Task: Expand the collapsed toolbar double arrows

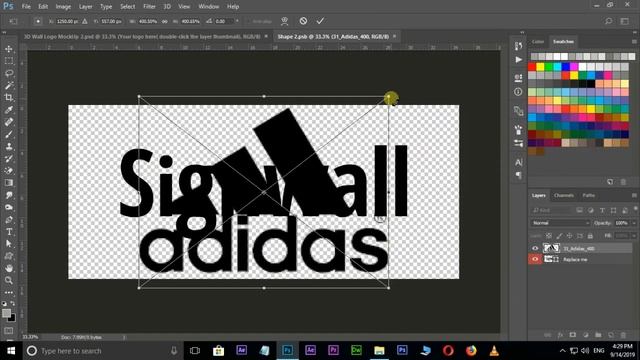Action: click(4, 32)
